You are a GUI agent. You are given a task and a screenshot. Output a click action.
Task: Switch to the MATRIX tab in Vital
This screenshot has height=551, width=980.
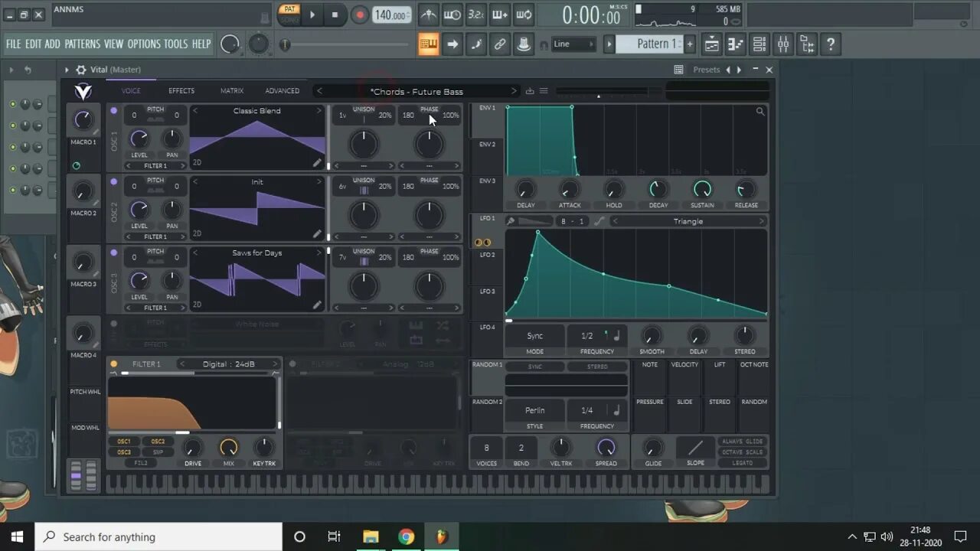[232, 91]
